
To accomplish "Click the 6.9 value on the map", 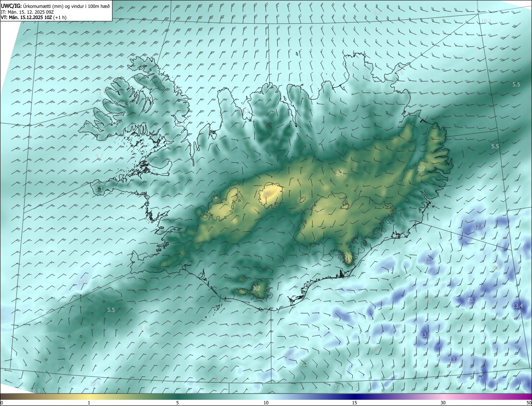I will [37, 391].
